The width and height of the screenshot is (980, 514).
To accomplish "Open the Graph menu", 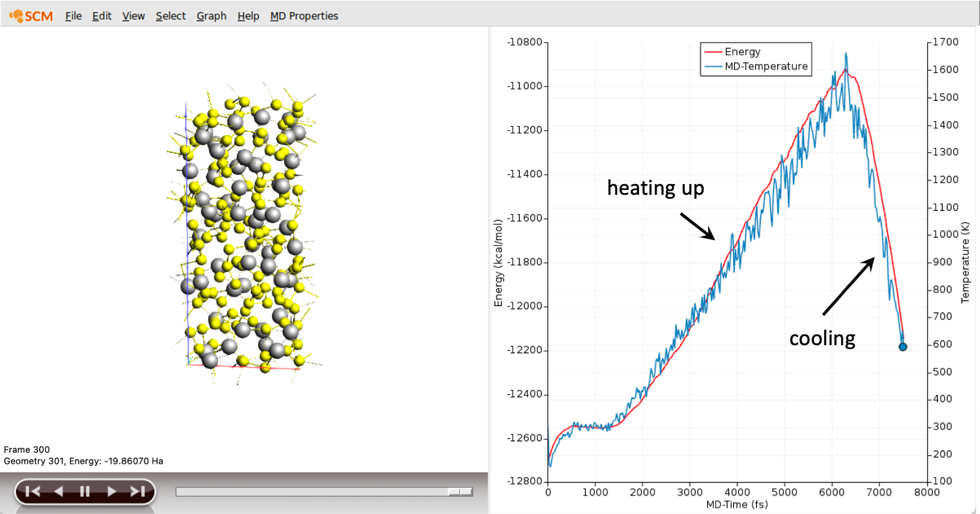I will pyautogui.click(x=211, y=16).
